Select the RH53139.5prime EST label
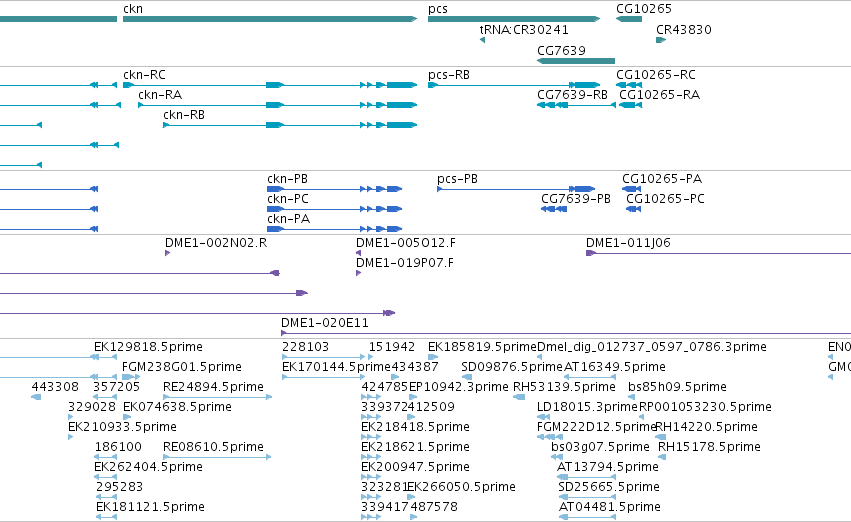This screenshot has width=851, height=522. click(564, 386)
